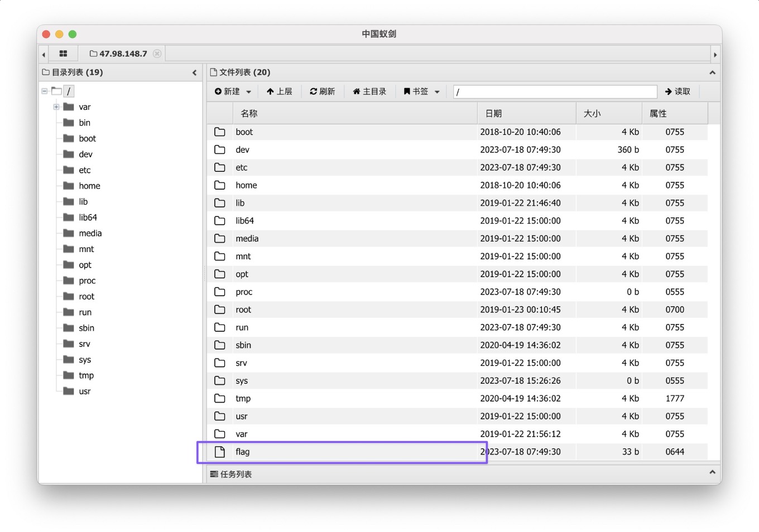Select the lib64 row name in file list
Screen dimensions: 759x532
[244, 221]
